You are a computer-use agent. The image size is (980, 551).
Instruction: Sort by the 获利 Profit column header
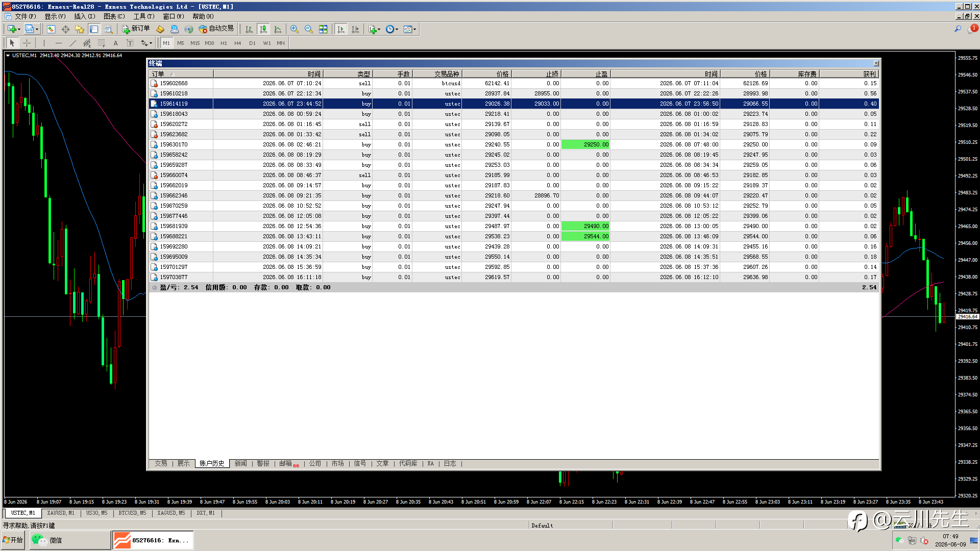click(849, 74)
